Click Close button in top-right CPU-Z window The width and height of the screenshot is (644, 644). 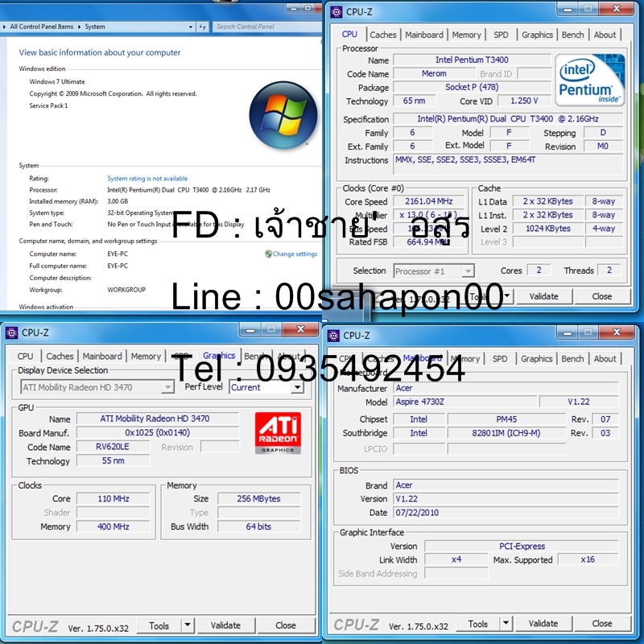[x=601, y=296]
